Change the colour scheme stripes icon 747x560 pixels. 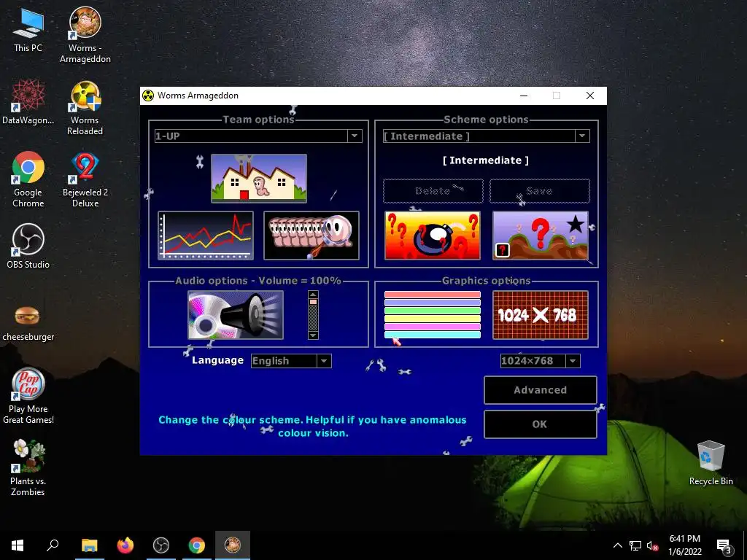[432, 315]
